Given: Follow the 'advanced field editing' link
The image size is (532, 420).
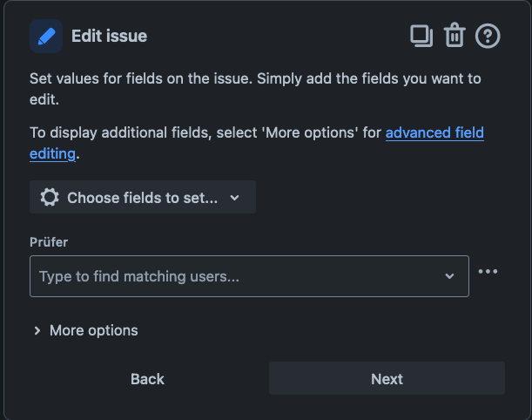Looking at the screenshot, I should tap(434, 133).
